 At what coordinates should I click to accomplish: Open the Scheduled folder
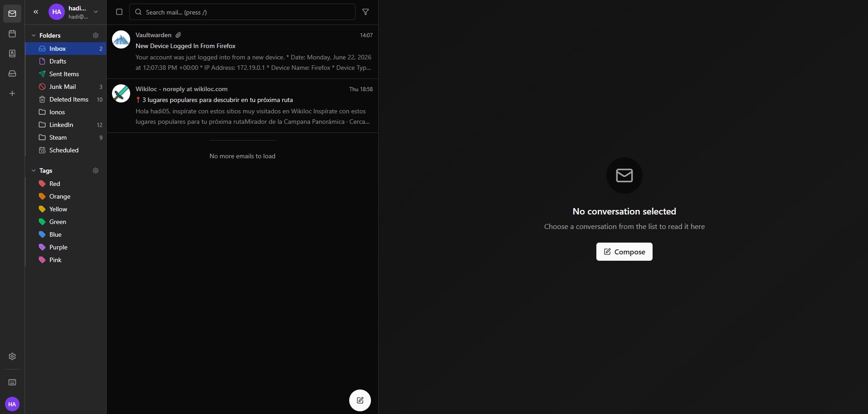[x=66, y=150]
